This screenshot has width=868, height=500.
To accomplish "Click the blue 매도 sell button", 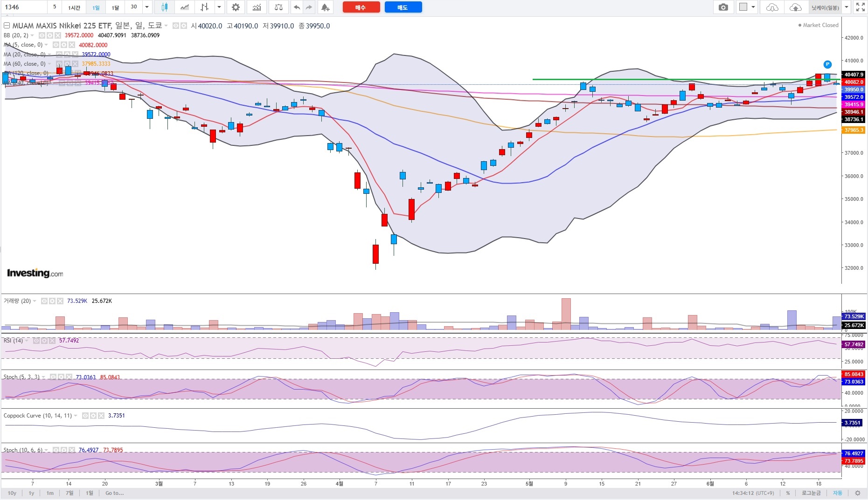I will click(x=403, y=7).
